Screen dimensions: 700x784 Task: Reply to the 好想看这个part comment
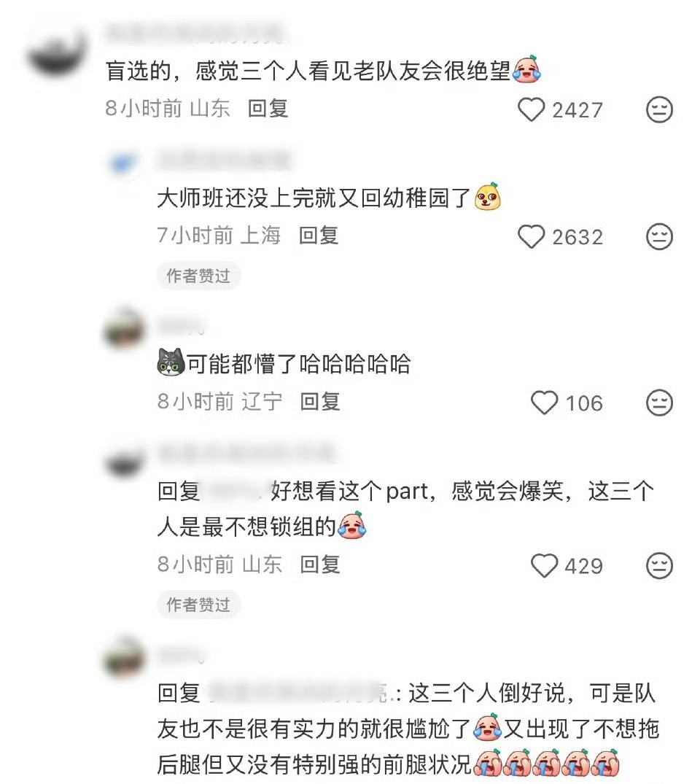(x=320, y=564)
